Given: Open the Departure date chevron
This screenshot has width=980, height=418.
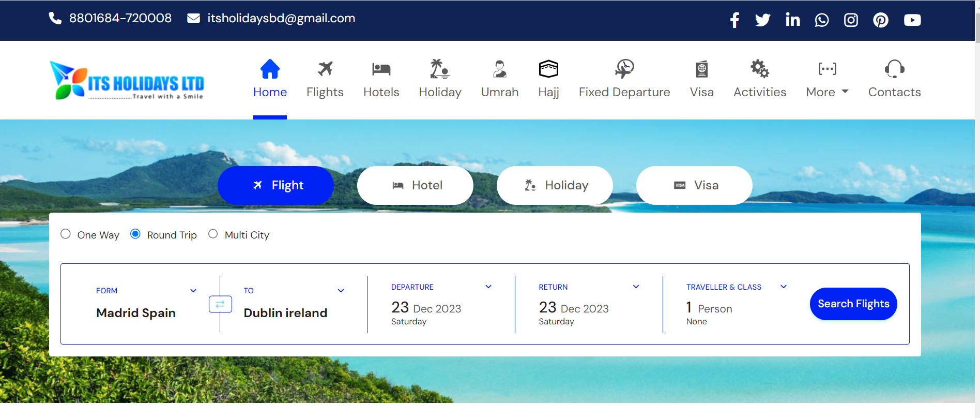Looking at the screenshot, I should coord(488,287).
